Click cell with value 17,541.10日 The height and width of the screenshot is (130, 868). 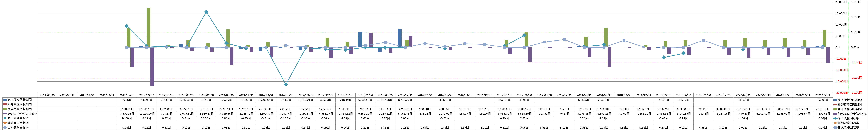pyautogui.click(x=147, y=109)
